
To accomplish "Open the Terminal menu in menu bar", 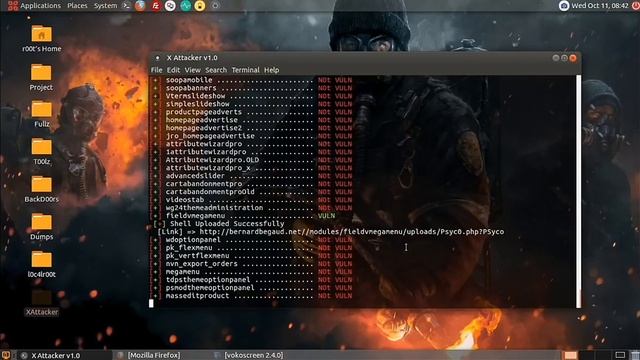I will pyautogui.click(x=245, y=70).
